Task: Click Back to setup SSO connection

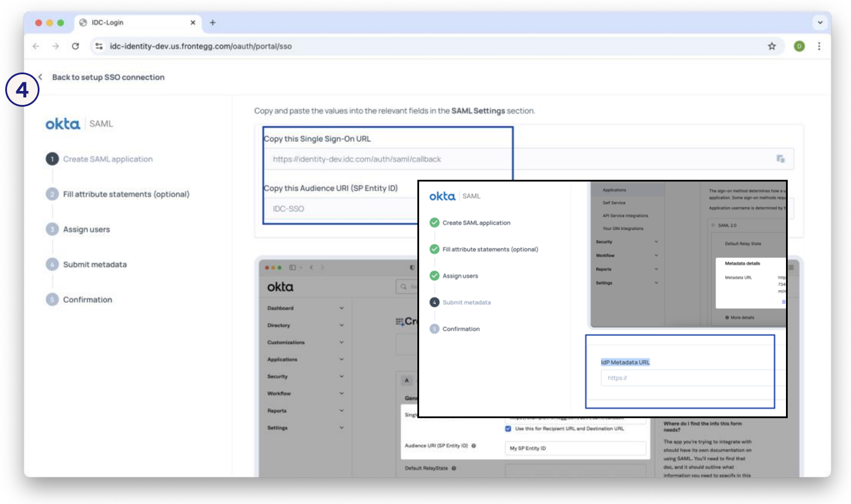Action: [x=108, y=77]
